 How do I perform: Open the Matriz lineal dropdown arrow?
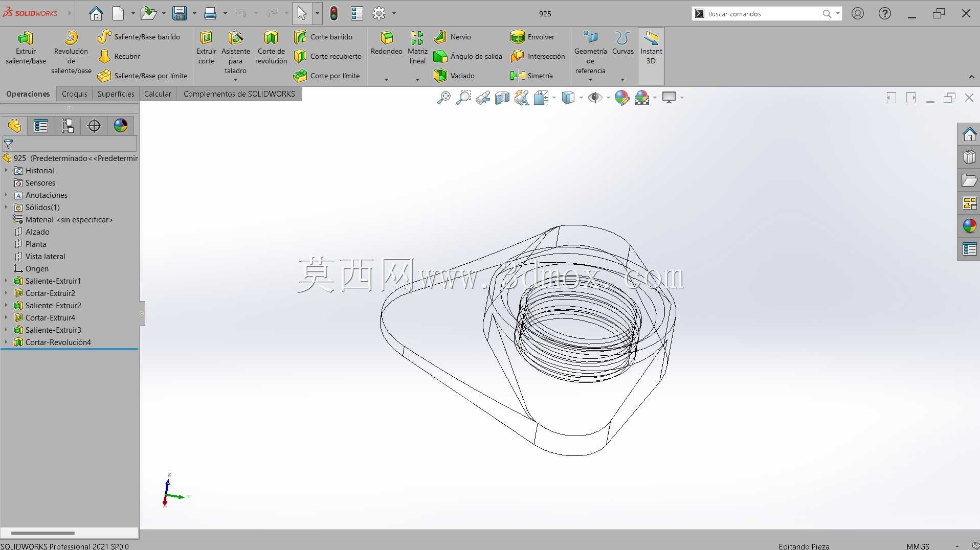pos(417,79)
